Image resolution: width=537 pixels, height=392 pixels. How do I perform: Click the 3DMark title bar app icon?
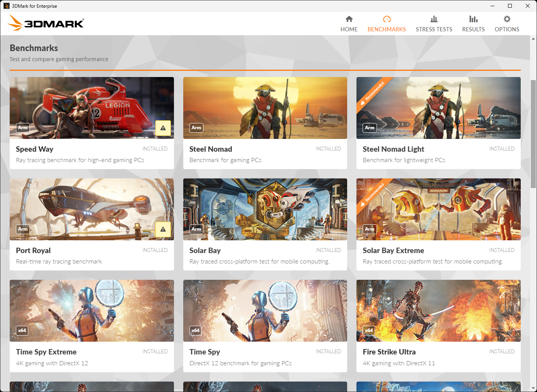7,6
